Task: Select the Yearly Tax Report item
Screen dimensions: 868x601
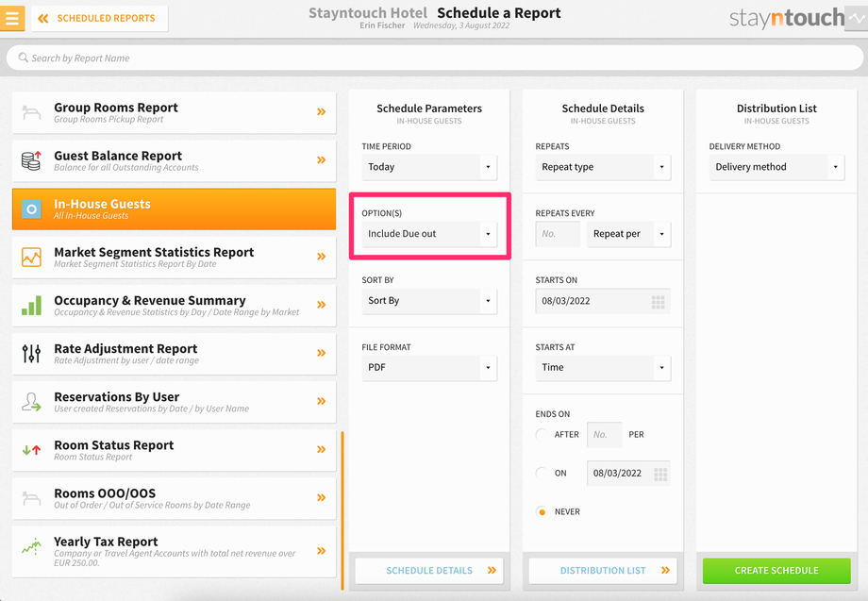Action: [x=174, y=551]
